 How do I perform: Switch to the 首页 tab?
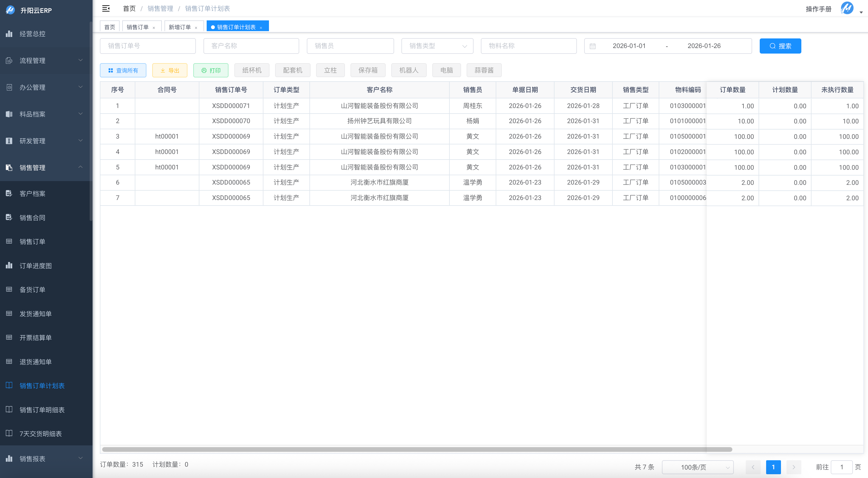point(109,27)
